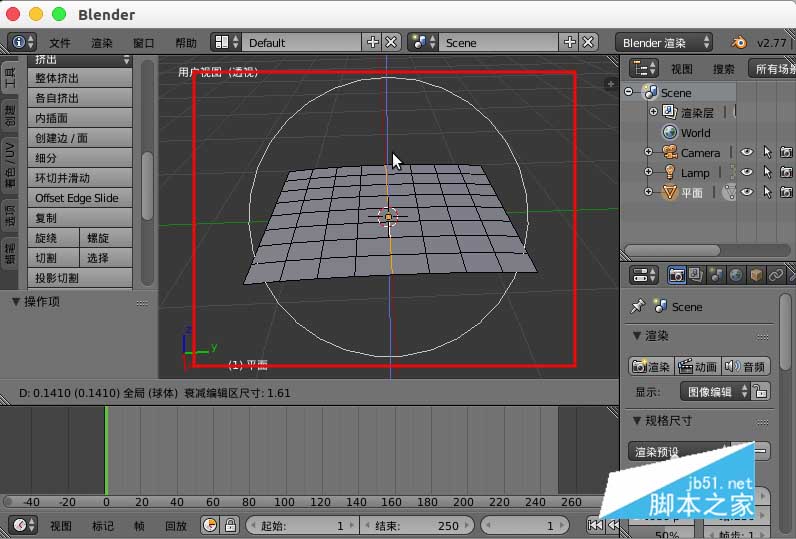Open the 图像编辑 display dropdown
Screen dimensions: 796x539
(x=715, y=391)
